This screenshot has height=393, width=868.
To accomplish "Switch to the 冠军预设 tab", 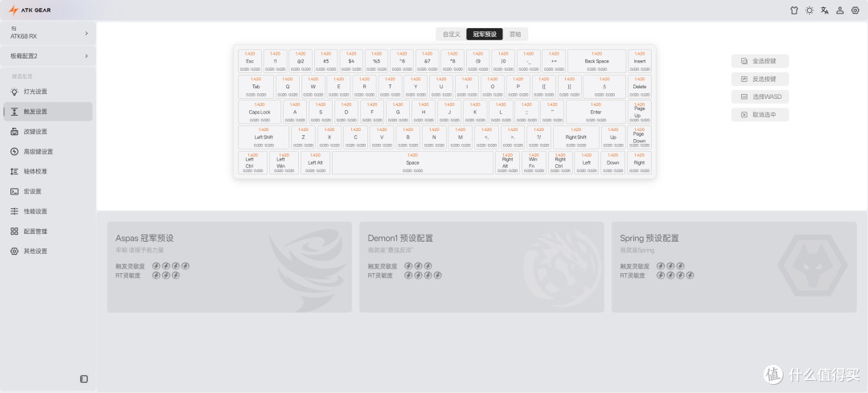I will pyautogui.click(x=485, y=35).
